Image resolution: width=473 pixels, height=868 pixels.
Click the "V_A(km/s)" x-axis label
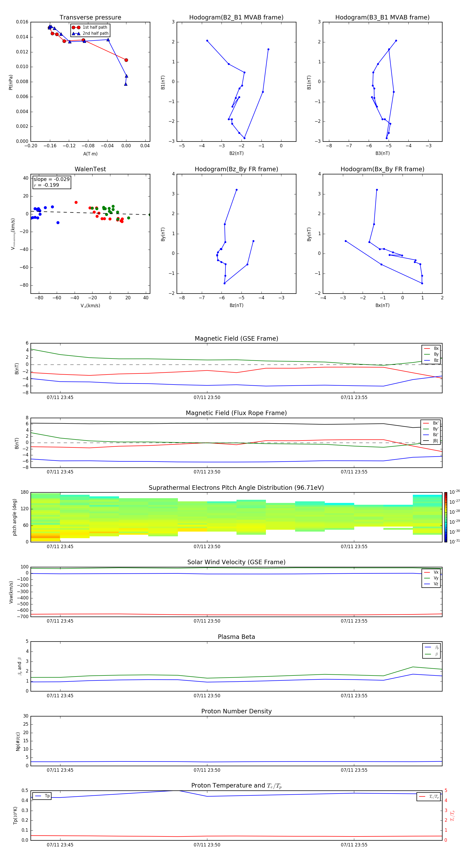tap(90, 306)
